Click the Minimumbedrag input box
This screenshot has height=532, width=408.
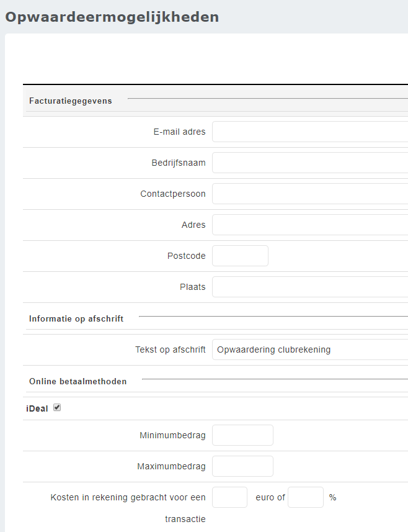[242, 435]
